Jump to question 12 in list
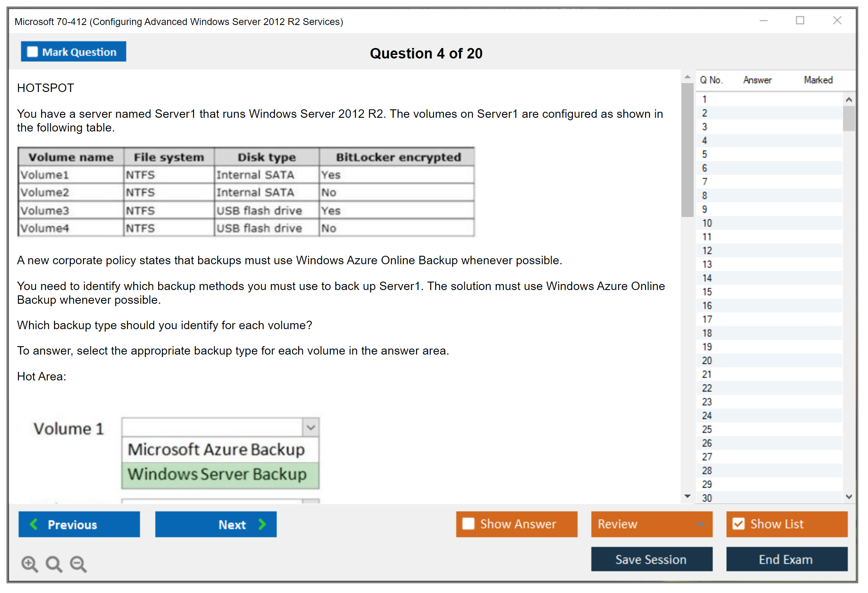 [x=707, y=251]
